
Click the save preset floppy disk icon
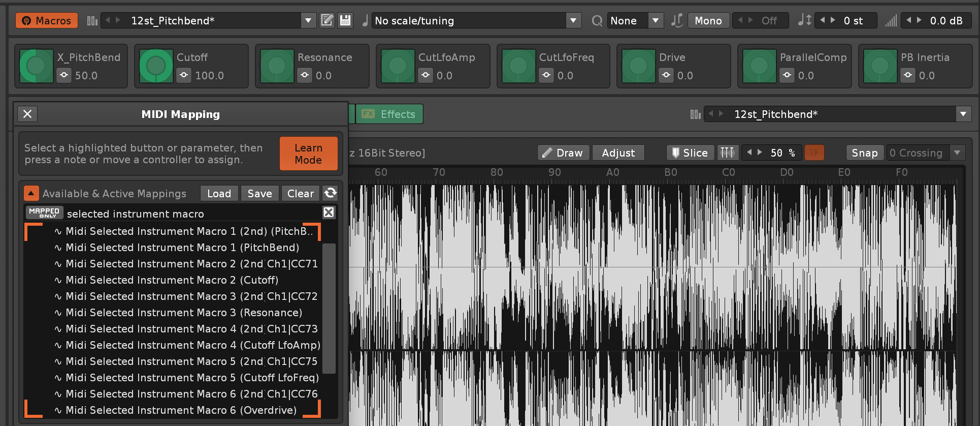click(x=345, y=20)
